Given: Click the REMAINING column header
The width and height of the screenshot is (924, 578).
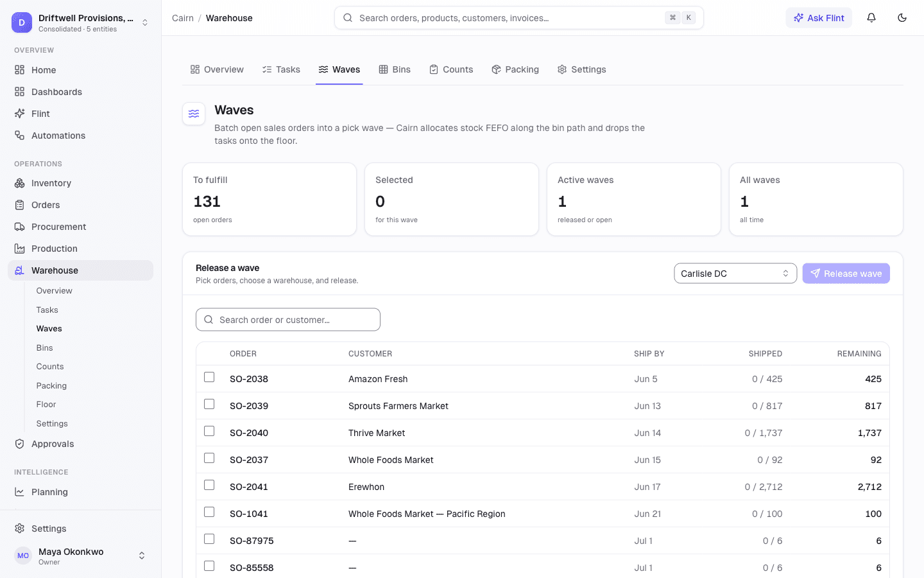Looking at the screenshot, I should [859, 354].
